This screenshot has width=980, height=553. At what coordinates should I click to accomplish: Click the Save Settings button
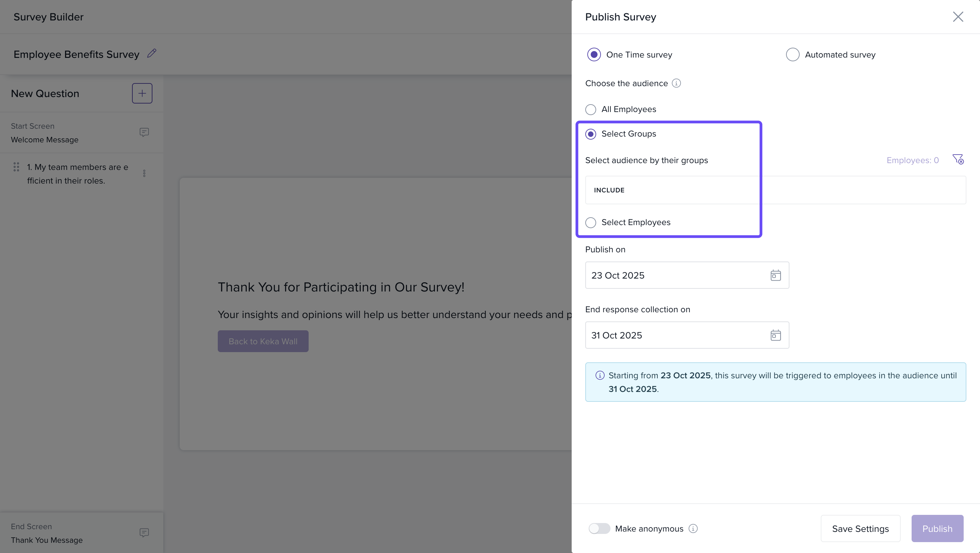tap(860, 528)
